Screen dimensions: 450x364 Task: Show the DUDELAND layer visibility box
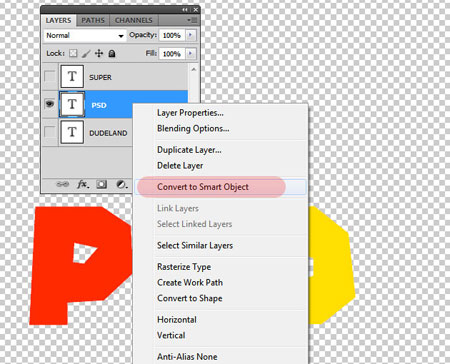coord(50,132)
